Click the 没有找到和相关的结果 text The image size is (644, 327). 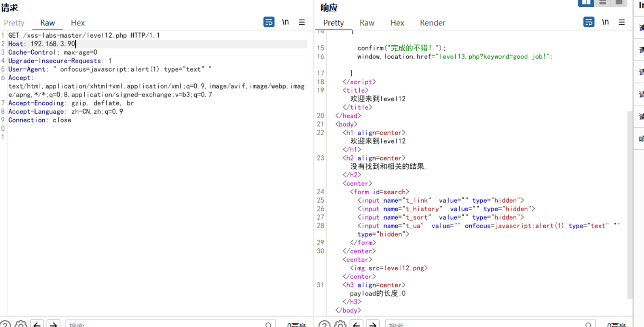pos(388,166)
